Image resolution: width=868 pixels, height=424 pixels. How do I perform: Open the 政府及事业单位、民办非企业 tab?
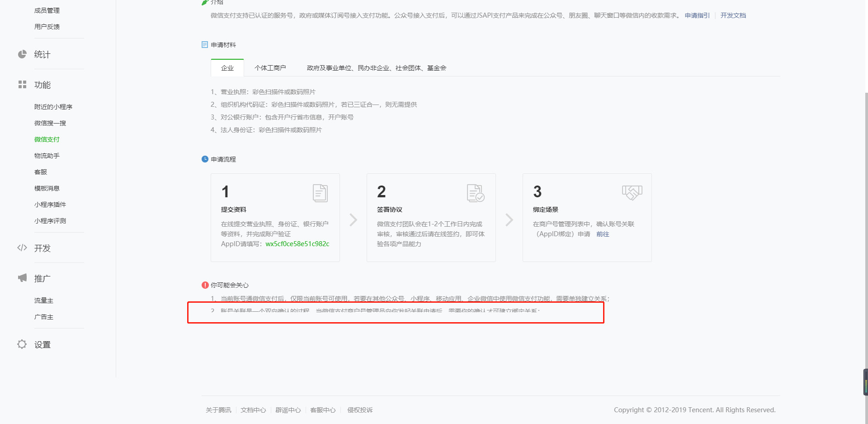(377, 68)
